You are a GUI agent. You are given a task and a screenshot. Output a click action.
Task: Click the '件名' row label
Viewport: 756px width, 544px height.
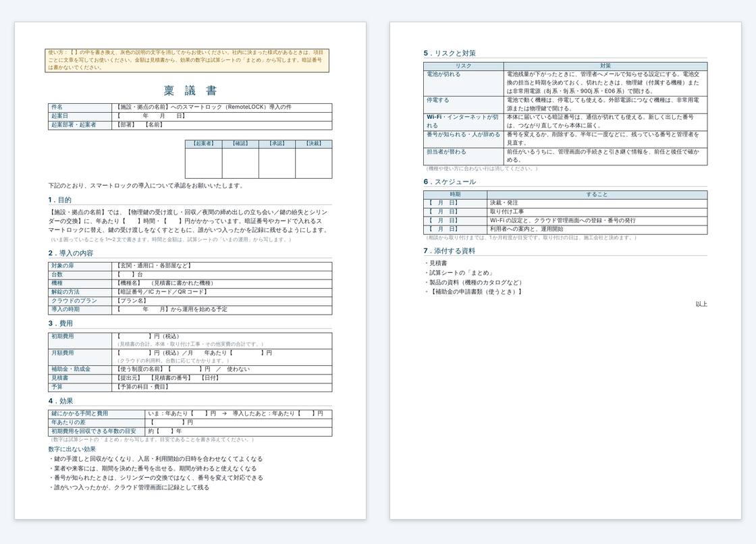tap(80, 107)
